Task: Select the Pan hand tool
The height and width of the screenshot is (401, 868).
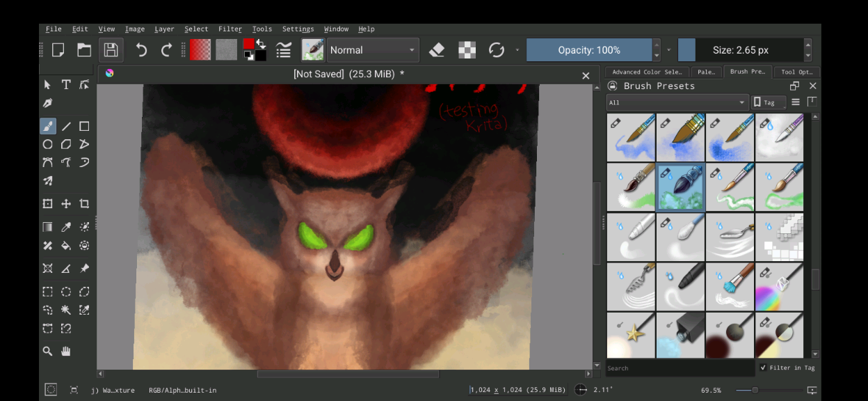Action: coord(66,352)
